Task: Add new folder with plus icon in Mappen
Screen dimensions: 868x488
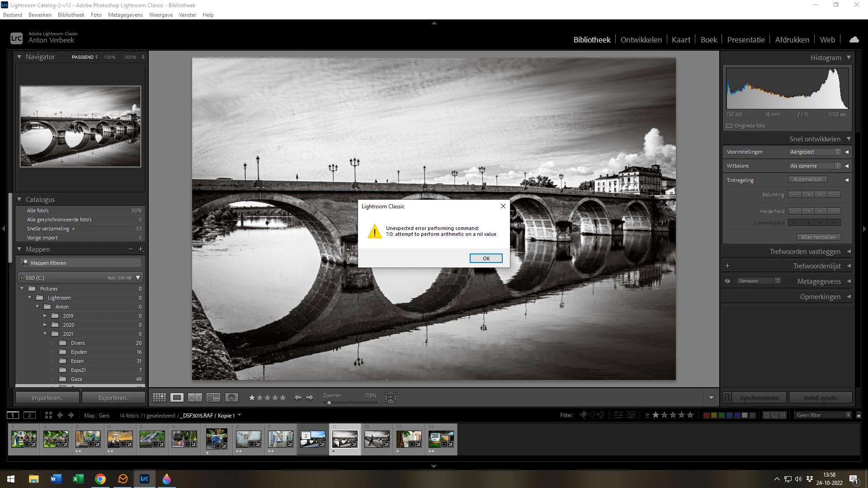Action: coord(141,249)
